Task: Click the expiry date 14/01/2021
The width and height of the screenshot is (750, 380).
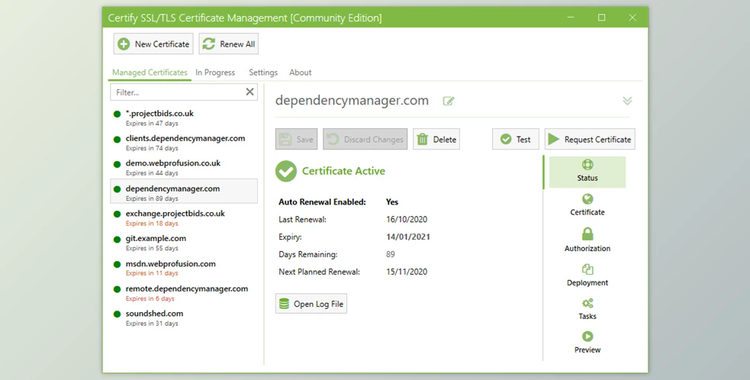Action: click(408, 237)
